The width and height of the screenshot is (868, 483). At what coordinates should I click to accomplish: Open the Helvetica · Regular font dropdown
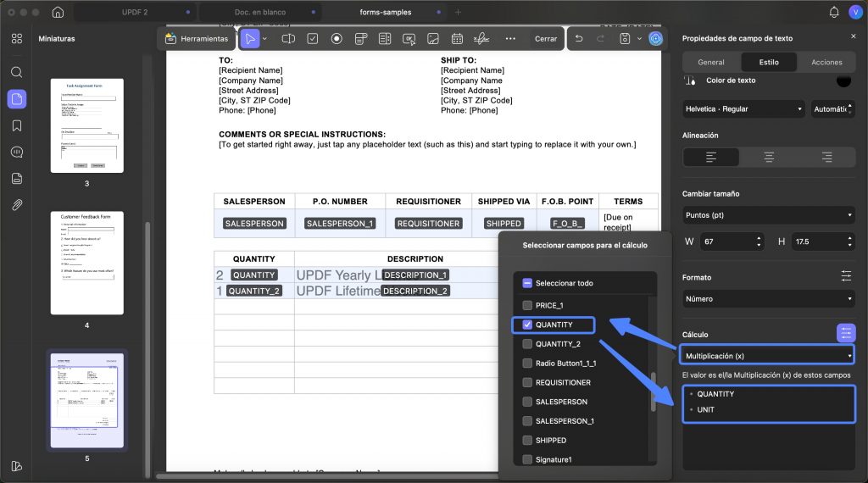[744, 109]
